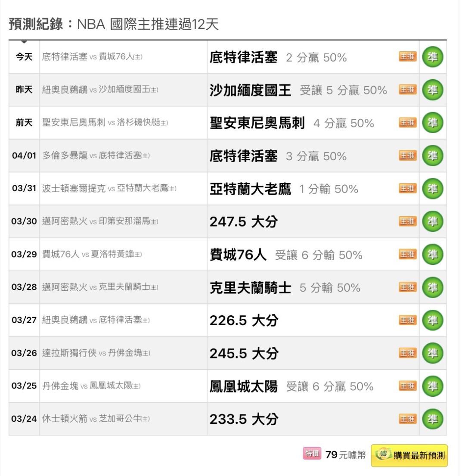Click the 主推 tag on 鳳凰城太陽 prediction
465x476 pixels.
(408, 386)
